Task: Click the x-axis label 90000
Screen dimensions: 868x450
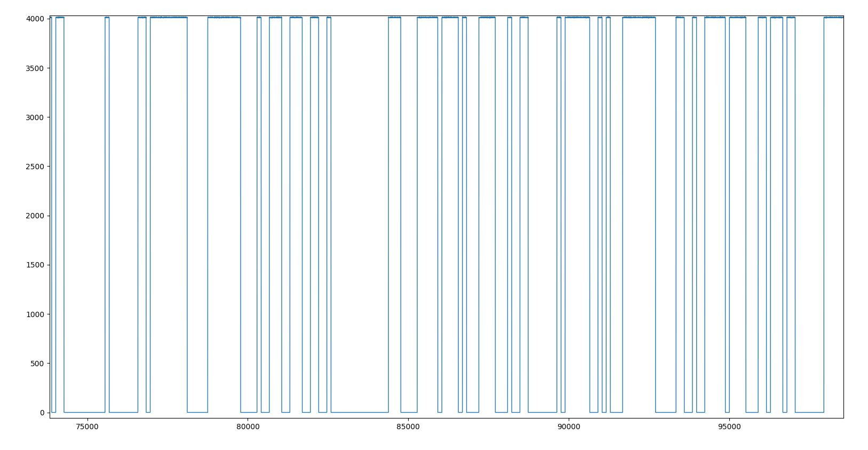Action: click(569, 427)
